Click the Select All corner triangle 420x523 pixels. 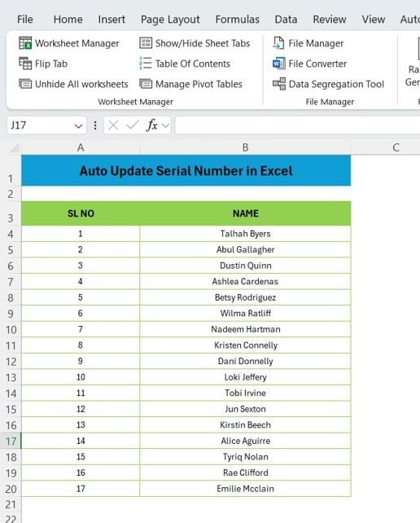coord(15,147)
